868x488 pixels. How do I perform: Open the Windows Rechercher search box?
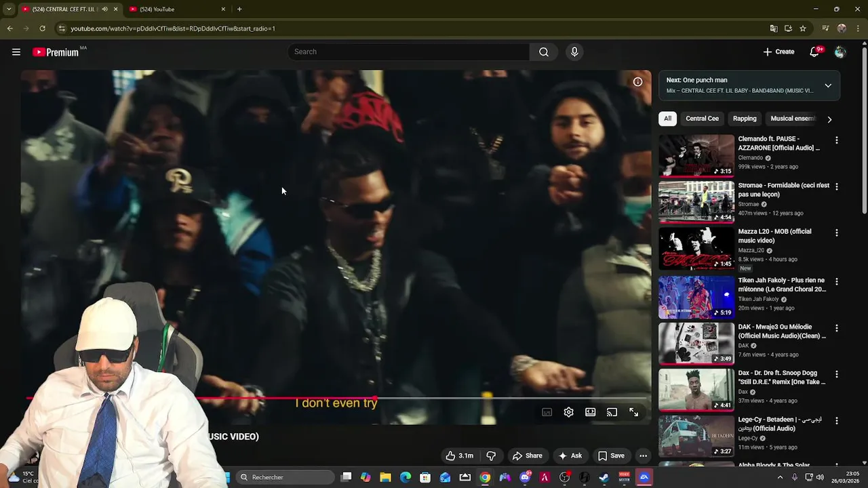285,477
